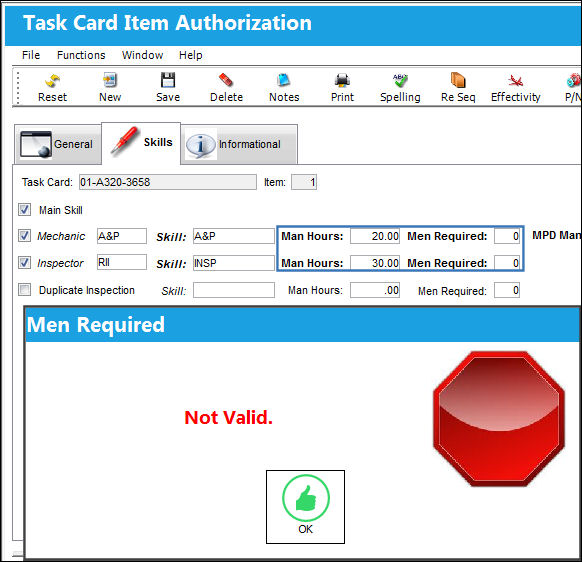Enable the Duplicate Inspection checkbox
Image resolution: width=582 pixels, height=562 pixels.
coord(24,290)
